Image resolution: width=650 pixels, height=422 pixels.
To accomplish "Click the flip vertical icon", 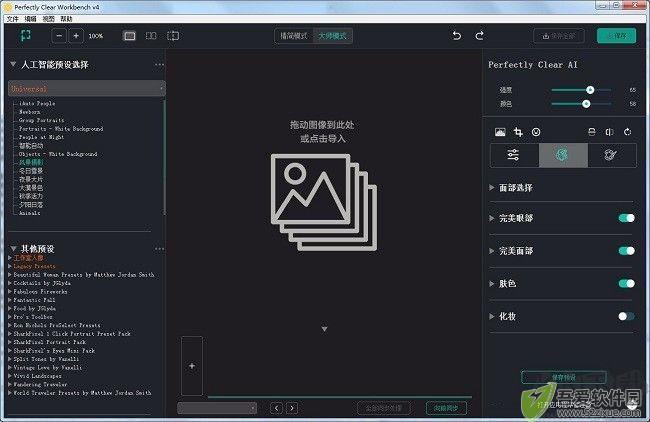I will [592, 132].
